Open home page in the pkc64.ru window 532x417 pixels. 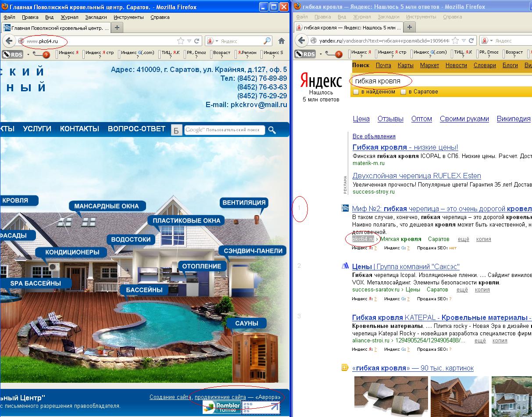coord(282,41)
